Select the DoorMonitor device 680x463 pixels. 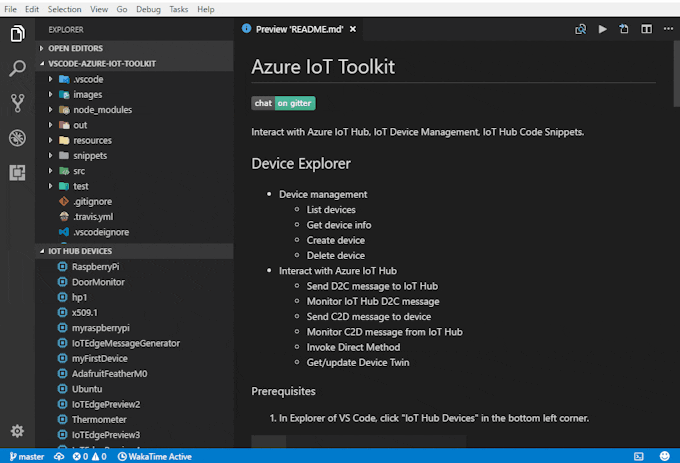[x=134, y=282]
